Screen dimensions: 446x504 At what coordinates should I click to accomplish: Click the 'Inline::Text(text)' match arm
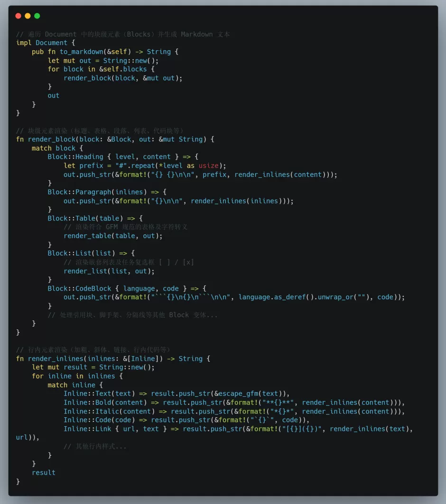point(177,394)
